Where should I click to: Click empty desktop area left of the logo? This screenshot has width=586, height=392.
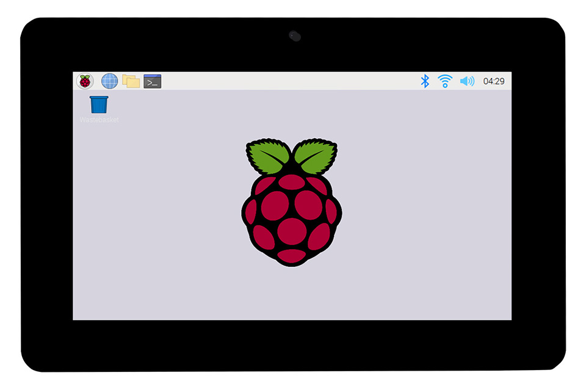159,208
